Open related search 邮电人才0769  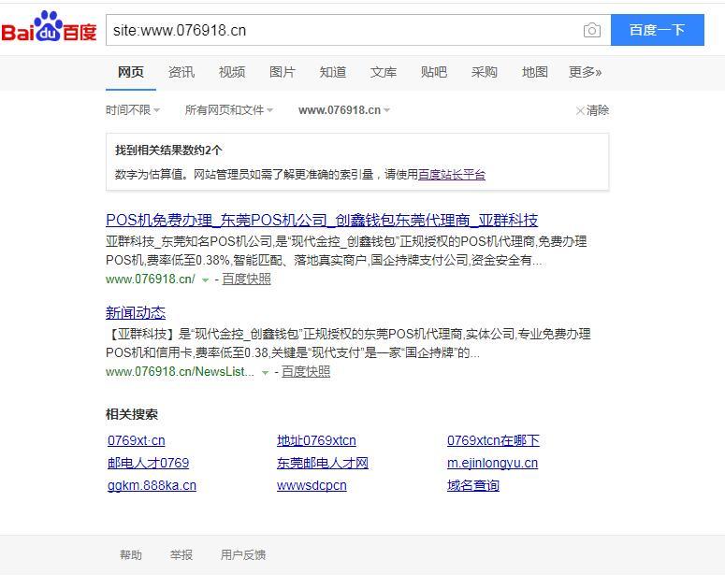[149, 463]
